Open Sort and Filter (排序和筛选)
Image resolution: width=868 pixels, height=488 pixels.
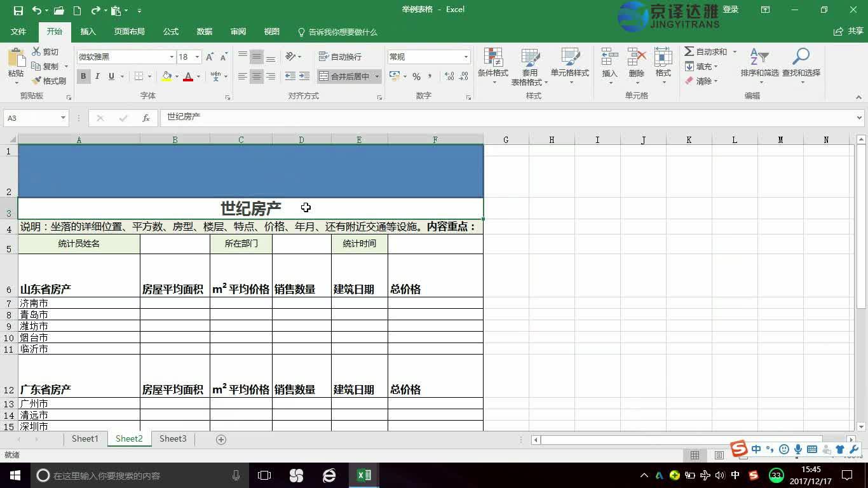pos(759,66)
